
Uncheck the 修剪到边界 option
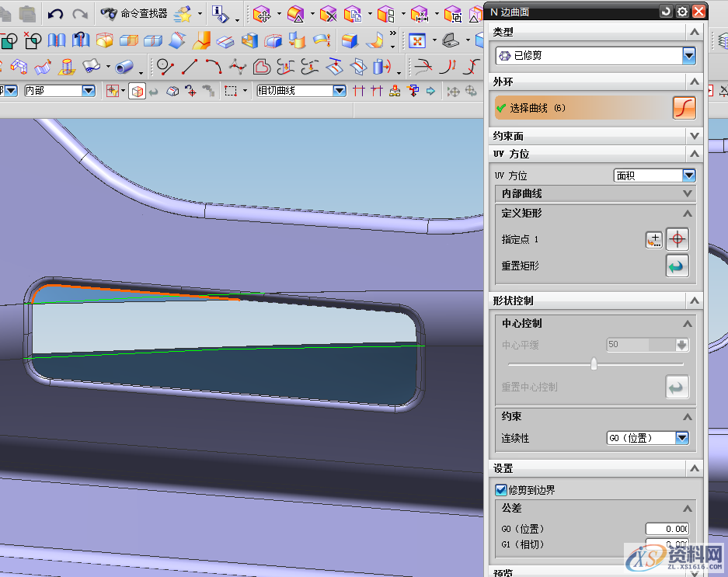pos(501,489)
